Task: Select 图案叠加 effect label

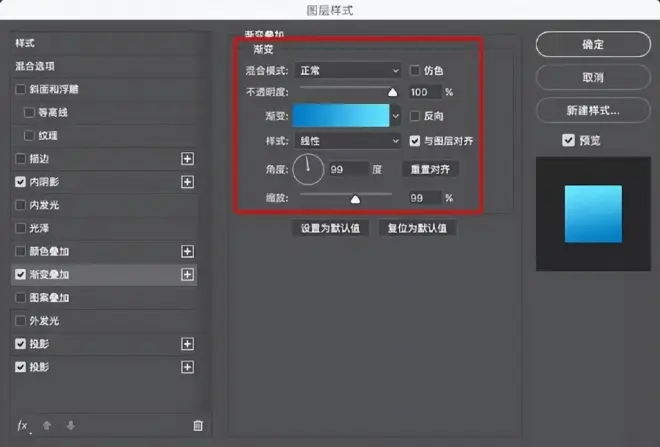Action: pos(49,298)
